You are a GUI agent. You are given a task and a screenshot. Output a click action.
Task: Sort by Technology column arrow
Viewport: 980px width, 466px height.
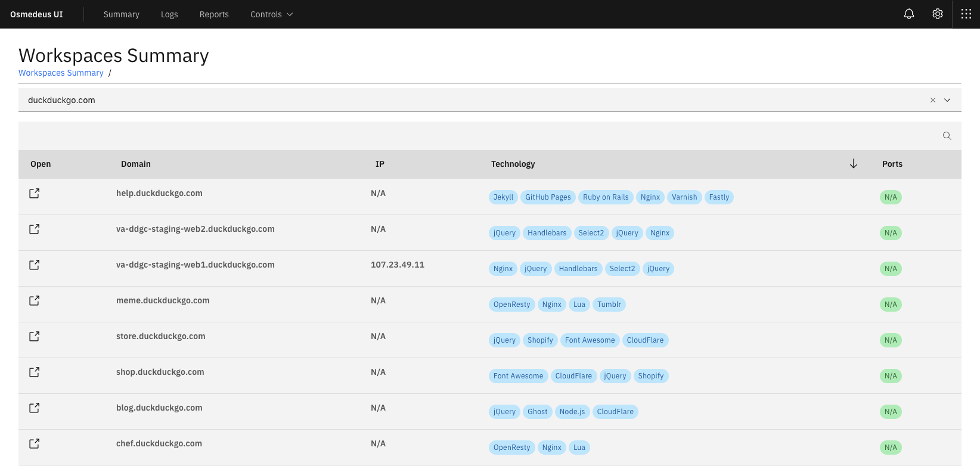pos(854,164)
